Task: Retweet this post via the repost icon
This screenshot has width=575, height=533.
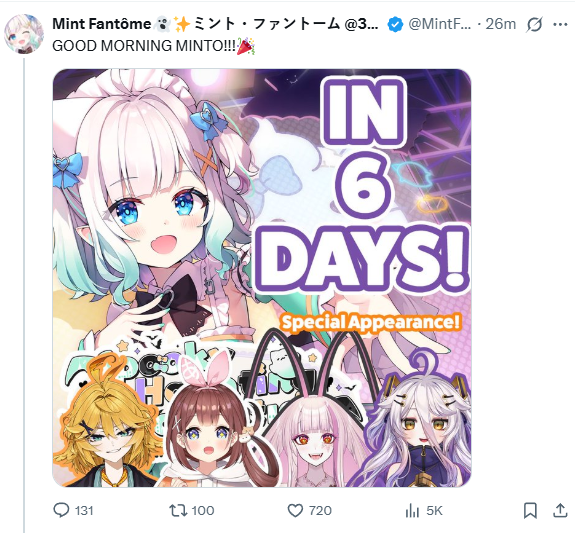Action: point(178,510)
